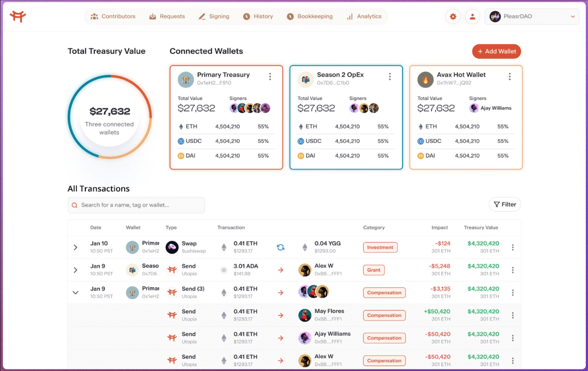Image resolution: width=588 pixels, height=371 pixels.
Task: Click the user profile icon
Action: 472,16
